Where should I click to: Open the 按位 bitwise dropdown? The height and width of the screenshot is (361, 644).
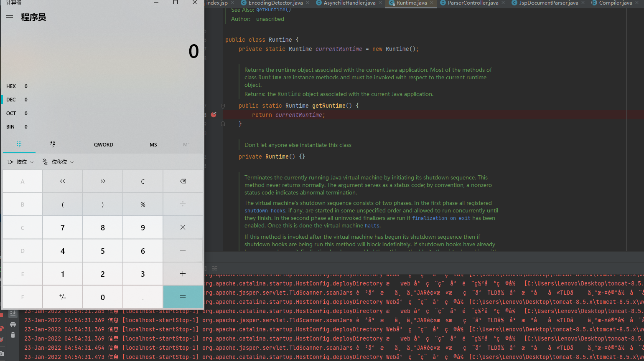[x=20, y=162]
